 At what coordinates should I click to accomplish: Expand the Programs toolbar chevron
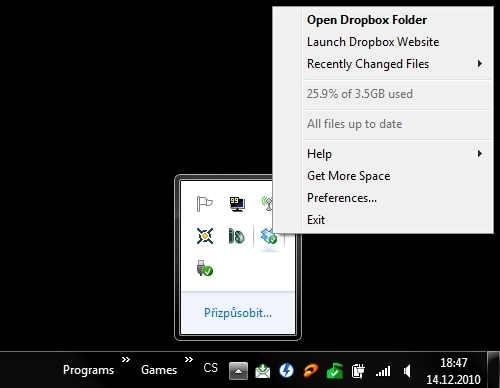click(x=126, y=360)
